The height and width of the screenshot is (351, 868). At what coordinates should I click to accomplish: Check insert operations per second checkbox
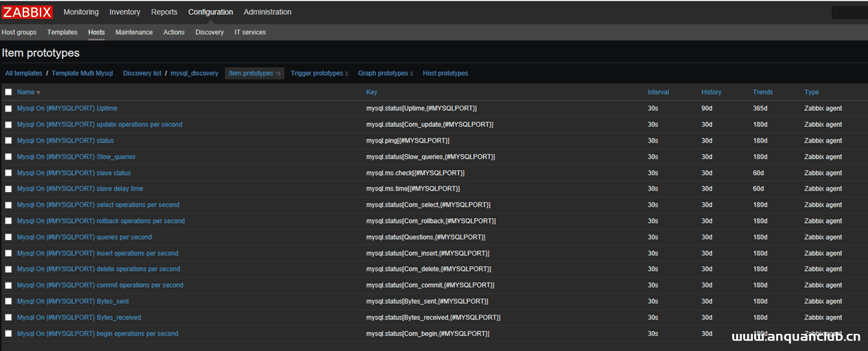click(8, 253)
